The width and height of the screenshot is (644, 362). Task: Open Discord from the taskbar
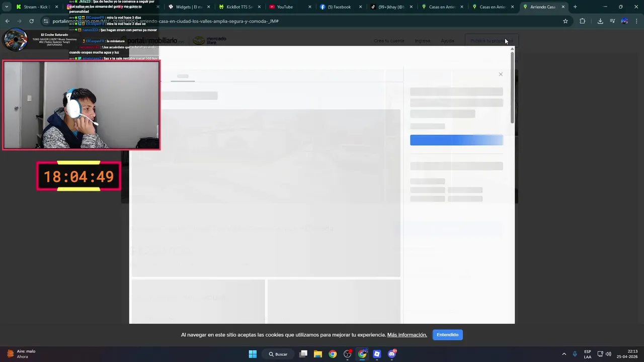tap(392, 354)
